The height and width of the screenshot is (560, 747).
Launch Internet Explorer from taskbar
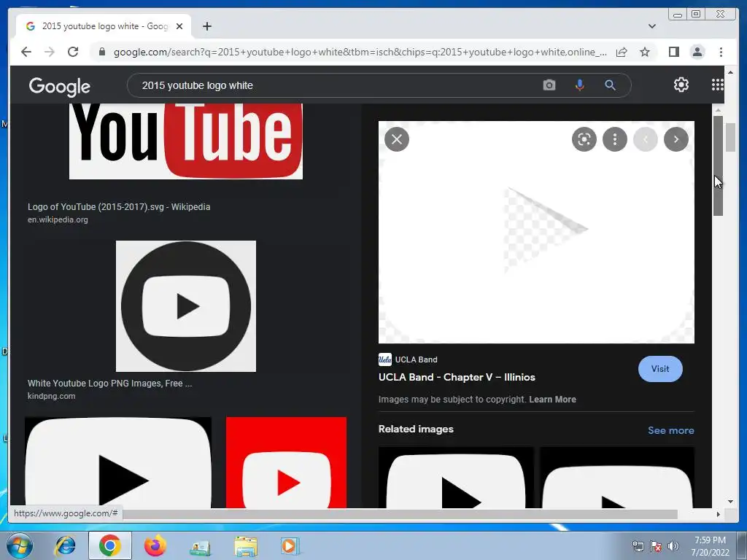(x=66, y=545)
